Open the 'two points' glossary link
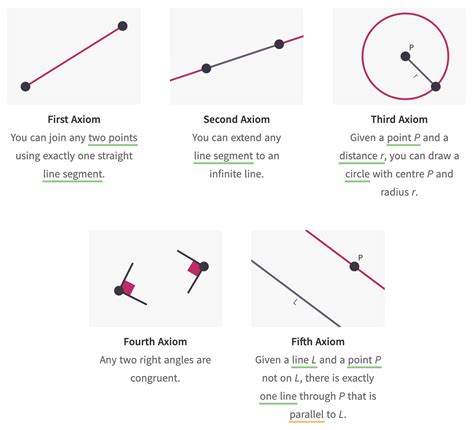Viewport: 474px width, 430px height. (x=113, y=138)
